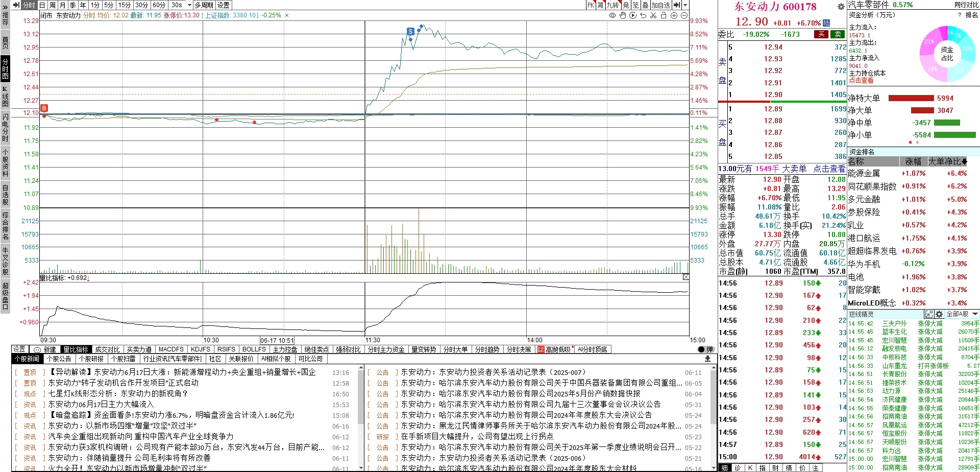Click the download icon in news panel

(707, 359)
